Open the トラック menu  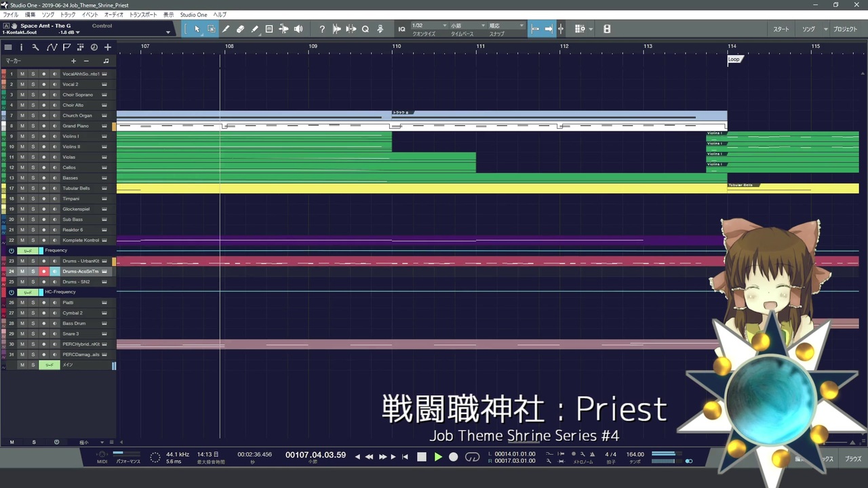pyautogui.click(x=68, y=14)
